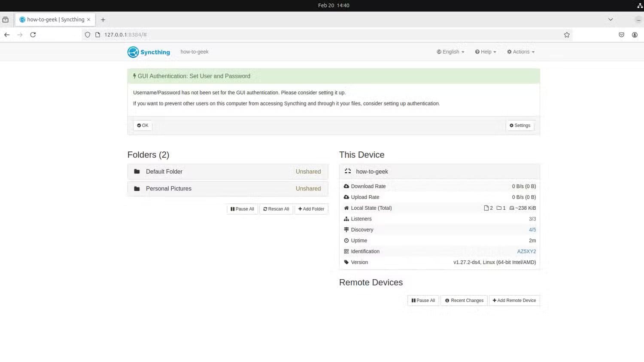644x362 pixels.
Task: Click the Unshared status of Personal Pictures
Action: (x=308, y=189)
